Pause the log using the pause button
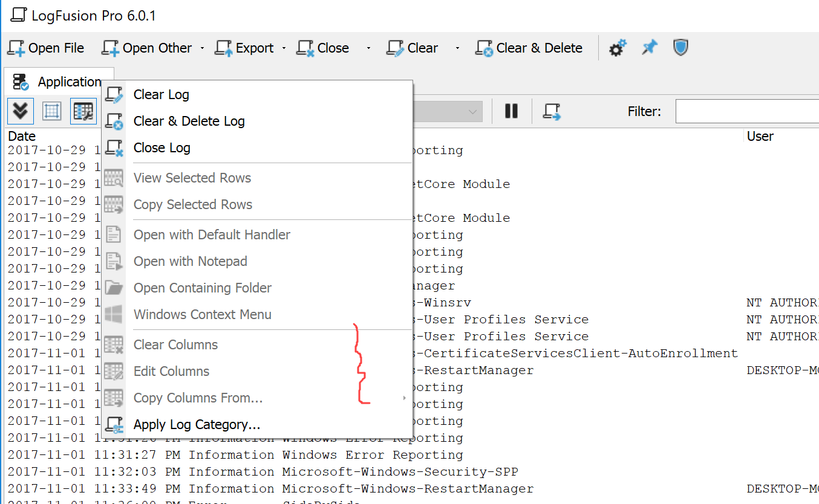Image resolution: width=819 pixels, height=504 pixels. (511, 111)
